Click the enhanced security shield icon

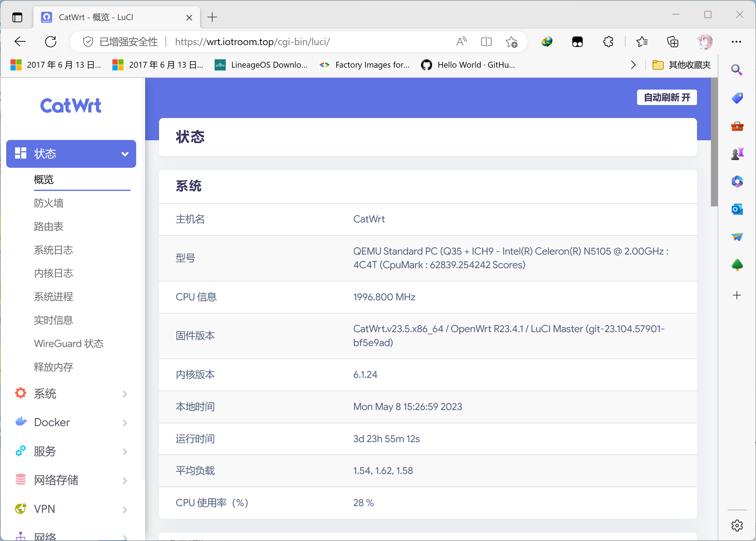coord(88,42)
